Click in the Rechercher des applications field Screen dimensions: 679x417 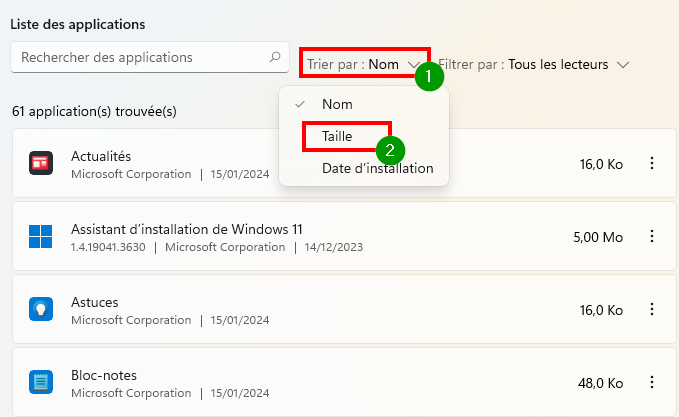(150, 57)
